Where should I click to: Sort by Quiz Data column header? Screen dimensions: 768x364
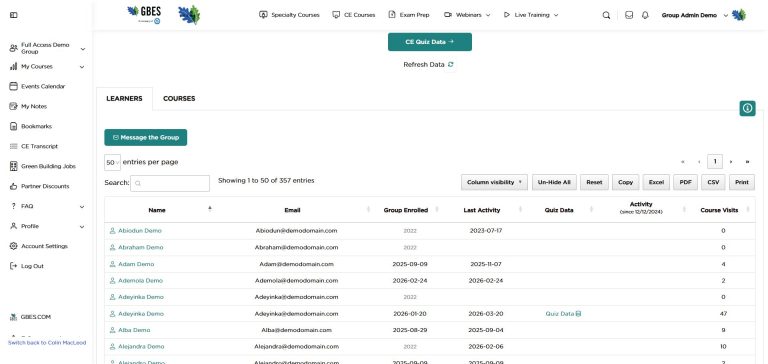559,210
